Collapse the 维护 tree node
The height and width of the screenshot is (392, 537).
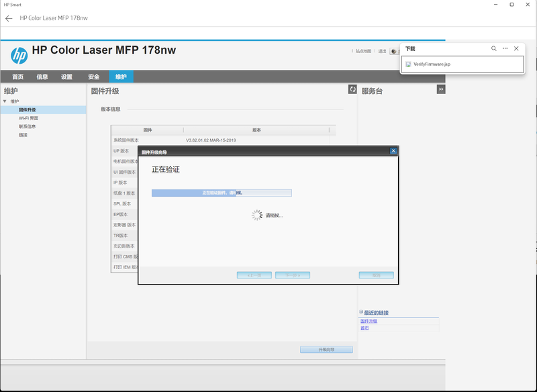pyautogui.click(x=5, y=101)
